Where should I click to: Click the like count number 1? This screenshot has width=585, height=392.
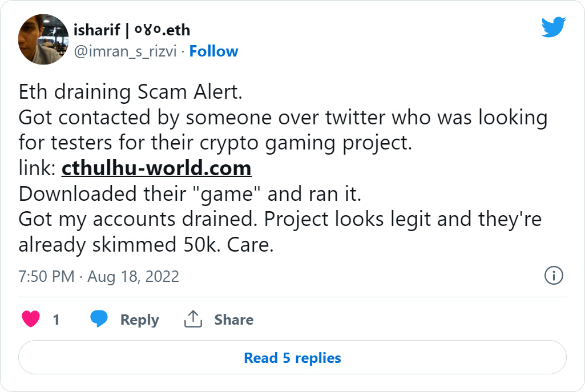tap(56, 320)
